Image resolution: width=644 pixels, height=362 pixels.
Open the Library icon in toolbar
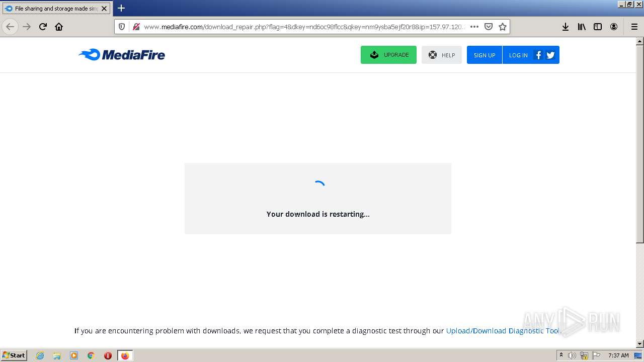(x=582, y=27)
